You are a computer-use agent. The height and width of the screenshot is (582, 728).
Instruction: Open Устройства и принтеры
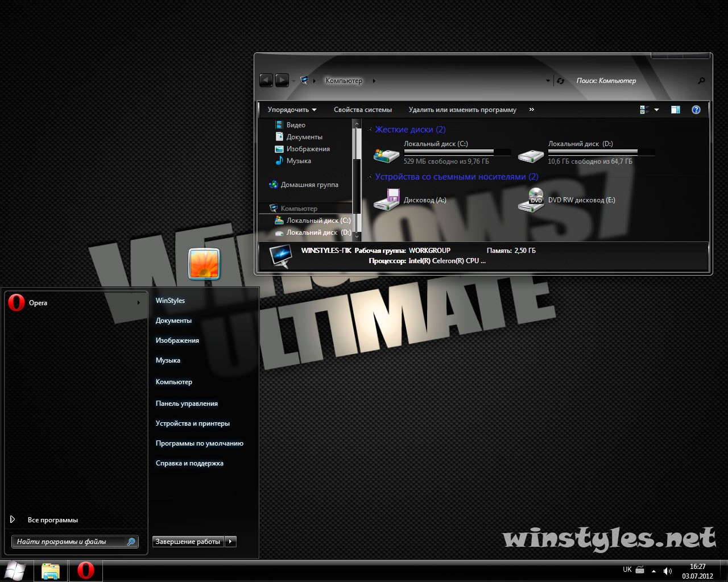pos(193,423)
